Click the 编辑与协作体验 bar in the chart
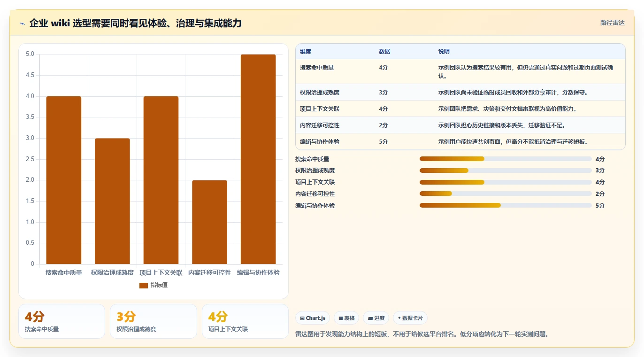644x357 pixels. [258, 159]
